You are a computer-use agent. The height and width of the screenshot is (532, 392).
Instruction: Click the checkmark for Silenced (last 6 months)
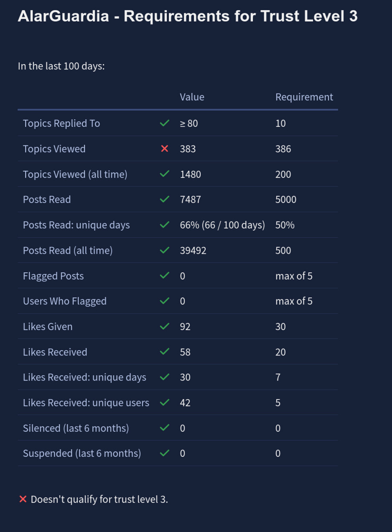[165, 427]
